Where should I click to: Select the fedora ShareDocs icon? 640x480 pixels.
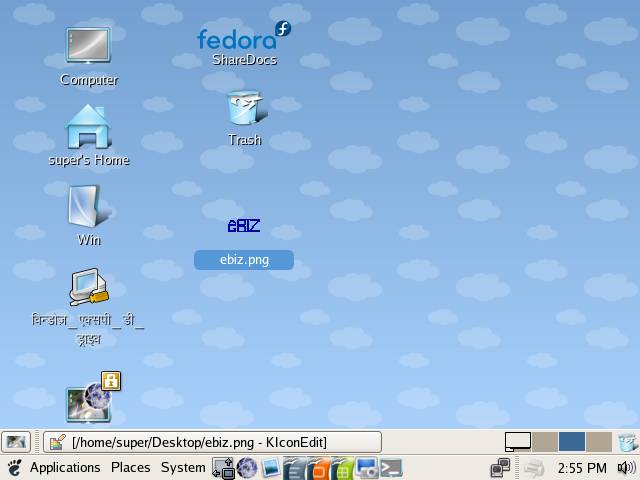(x=244, y=38)
